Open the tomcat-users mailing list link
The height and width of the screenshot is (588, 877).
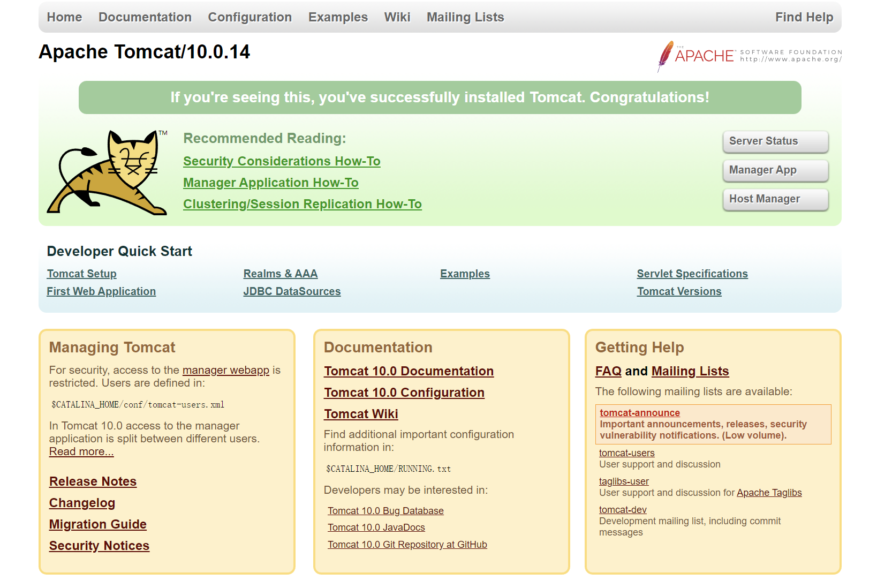626,453
